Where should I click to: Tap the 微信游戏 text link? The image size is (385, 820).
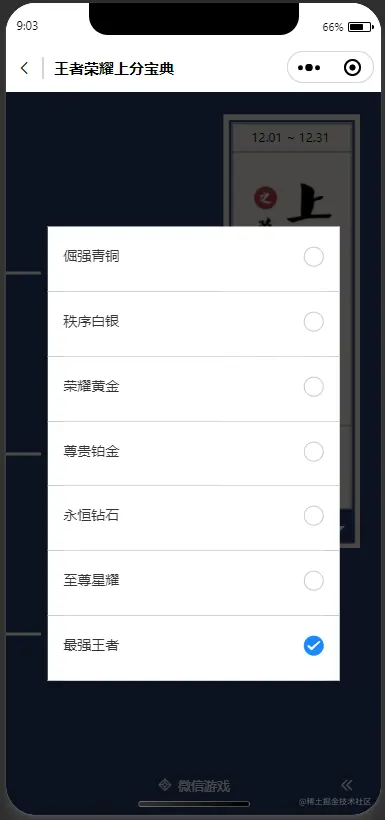pyautogui.click(x=203, y=785)
